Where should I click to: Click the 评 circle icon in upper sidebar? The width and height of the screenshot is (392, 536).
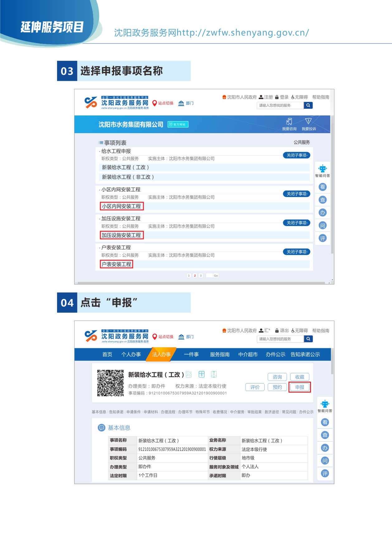[x=323, y=239]
